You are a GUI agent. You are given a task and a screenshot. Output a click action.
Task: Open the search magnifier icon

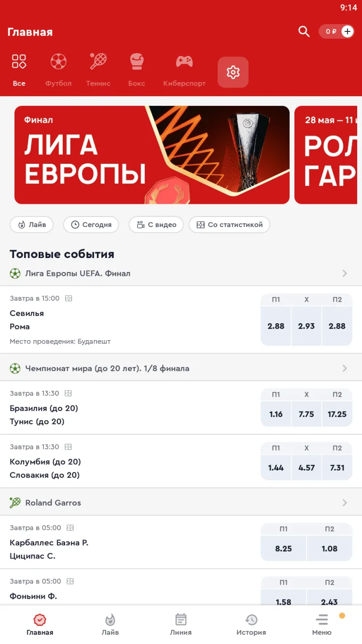pyautogui.click(x=304, y=32)
